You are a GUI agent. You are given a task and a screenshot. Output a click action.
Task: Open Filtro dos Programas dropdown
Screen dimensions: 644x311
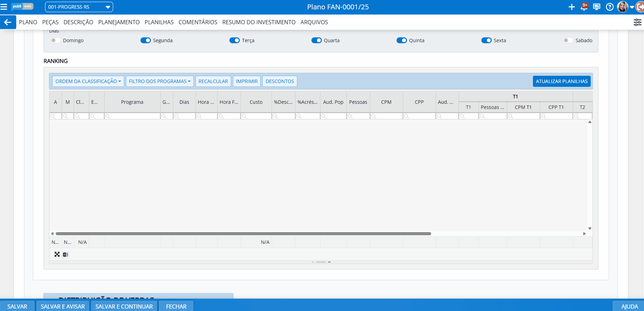click(x=160, y=81)
